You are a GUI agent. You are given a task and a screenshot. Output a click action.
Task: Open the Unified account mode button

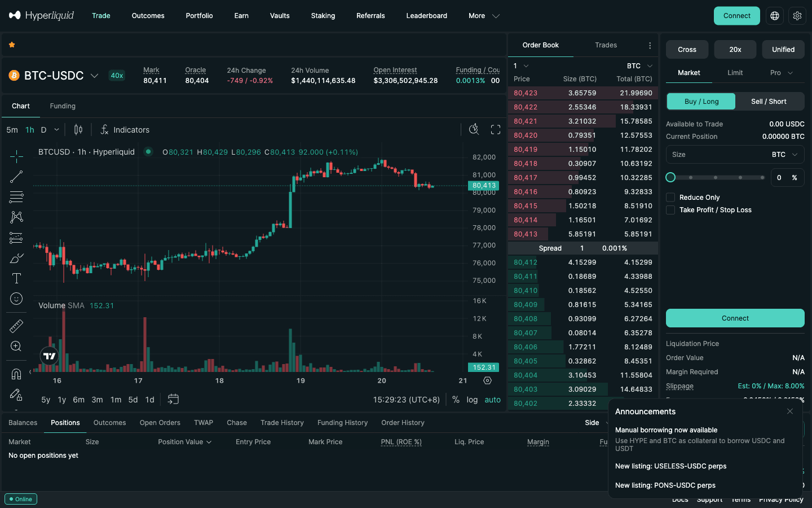(783, 50)
